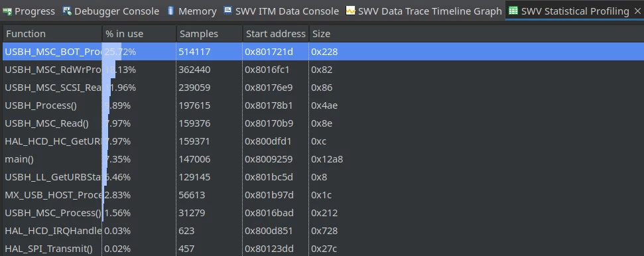Image resolution: width=644 pixels, height=256 pixels.
Task: Click the SWV Statistical Profiling table icon
Action: [x=513, y=11]
